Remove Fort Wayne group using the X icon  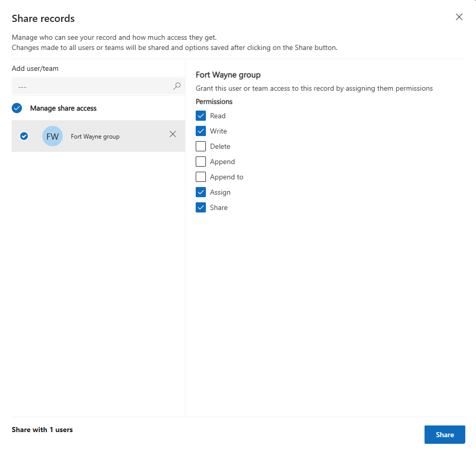coord(173,134)
